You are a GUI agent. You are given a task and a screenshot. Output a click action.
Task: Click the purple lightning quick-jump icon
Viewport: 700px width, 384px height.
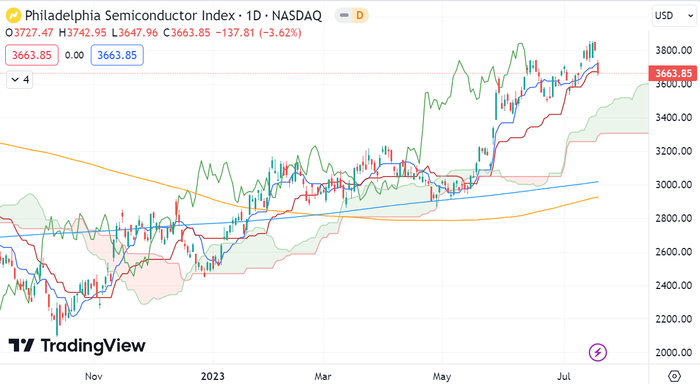[x=597, y=352]
